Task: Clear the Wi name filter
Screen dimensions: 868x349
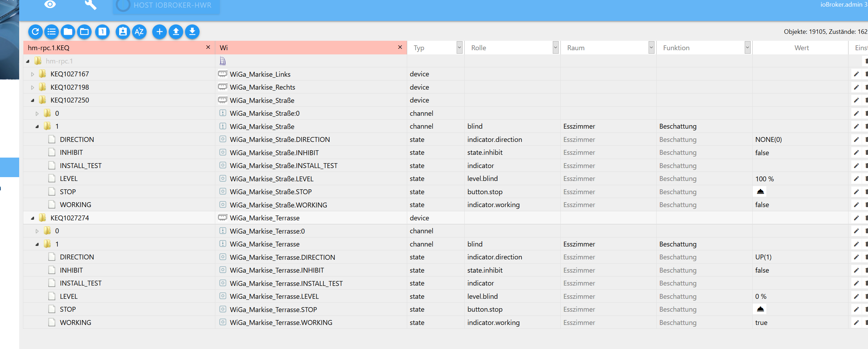Action: click(x=400, y=47)
